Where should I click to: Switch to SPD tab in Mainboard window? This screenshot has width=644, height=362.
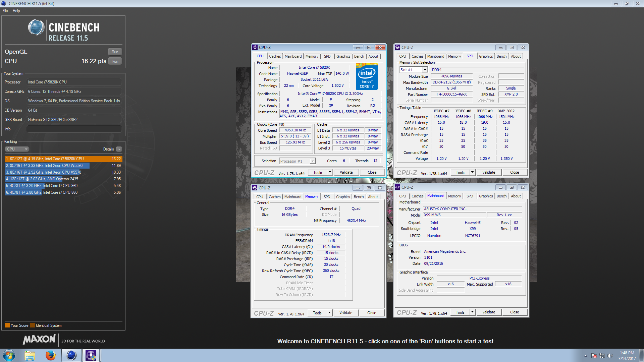click(470, 196)
